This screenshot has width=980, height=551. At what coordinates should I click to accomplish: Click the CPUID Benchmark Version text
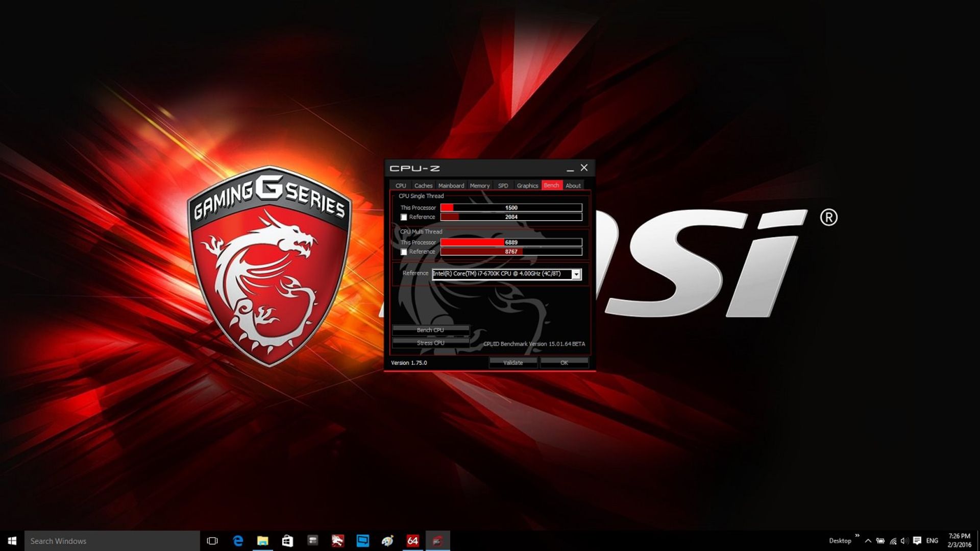pyautogui.click(x=534, y=344)
